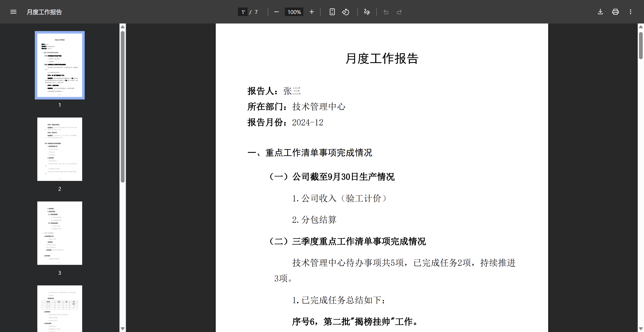The height and width of the screenshot is (332, 644).
Task: Download the PDF document
Action: coord(600,12)
